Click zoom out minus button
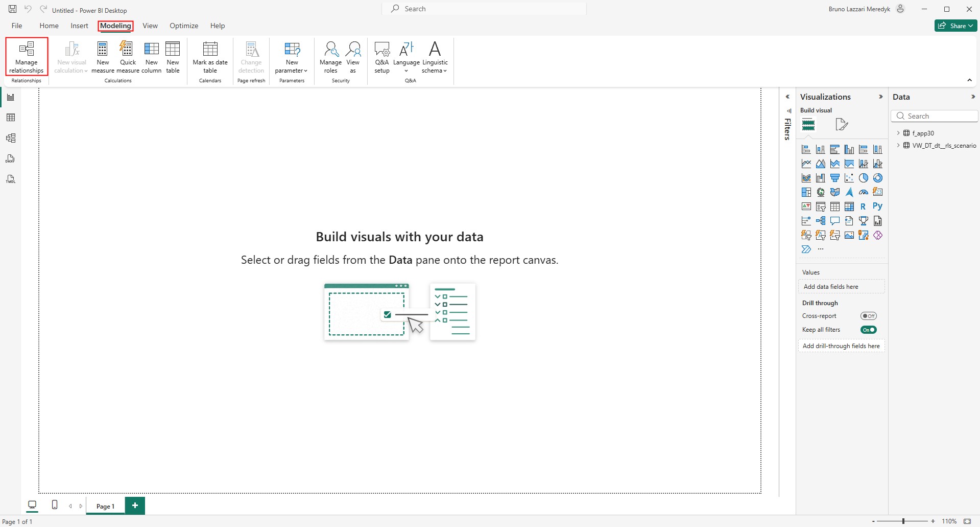Viewport: 980px width, 527px height. [x=873, y=521]
